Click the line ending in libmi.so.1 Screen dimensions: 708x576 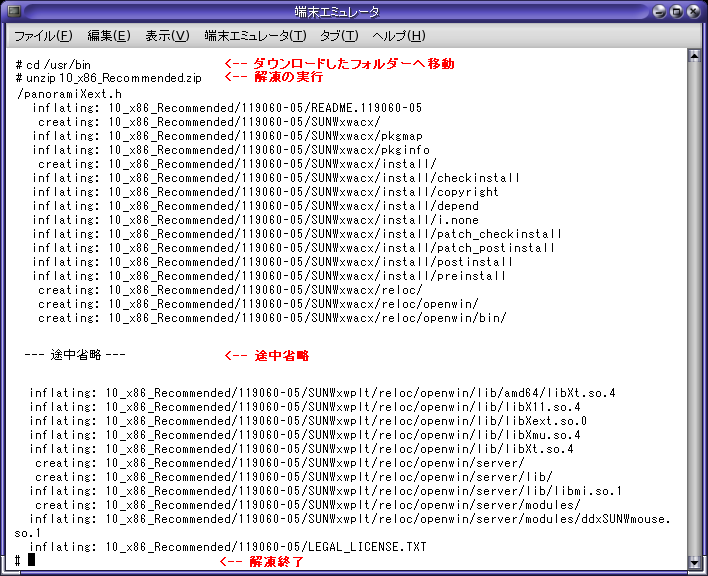[x=326, y=491]
